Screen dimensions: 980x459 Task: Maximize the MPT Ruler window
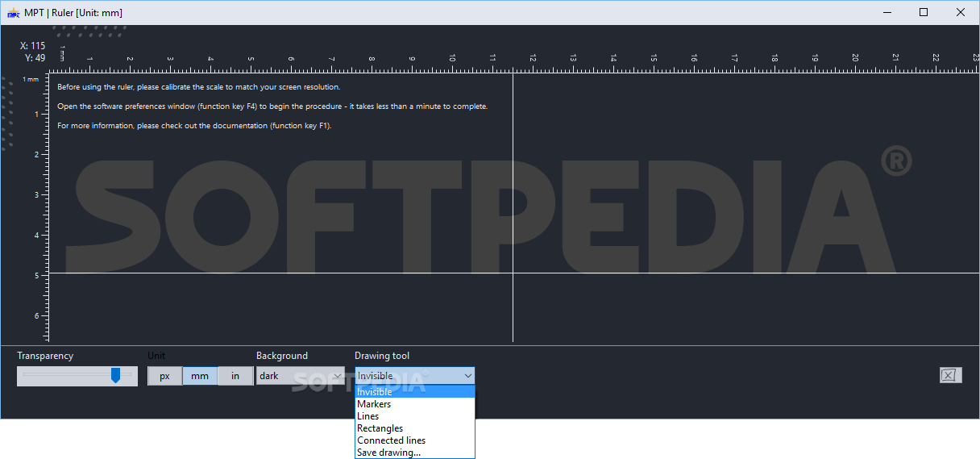click(924, 12)
